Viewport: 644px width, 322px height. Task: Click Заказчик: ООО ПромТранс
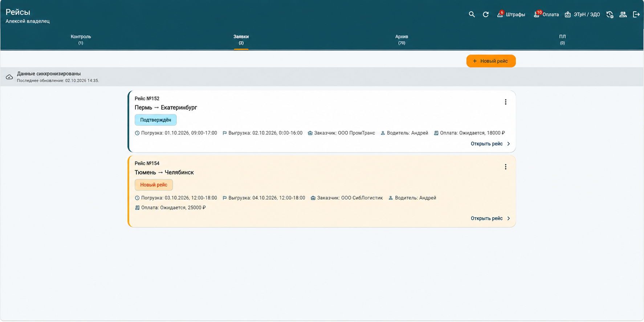coord(342,133)
